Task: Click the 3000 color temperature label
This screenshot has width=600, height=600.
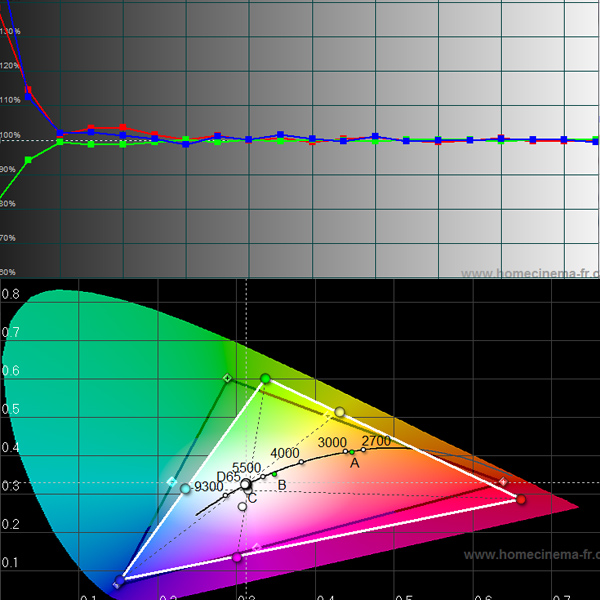Action: point(332,442)
